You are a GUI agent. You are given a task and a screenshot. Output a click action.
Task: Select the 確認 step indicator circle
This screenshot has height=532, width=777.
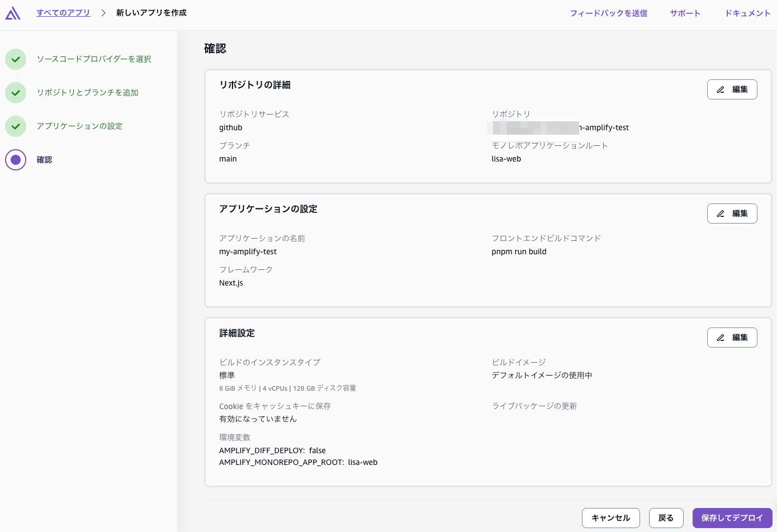(16, 159)
